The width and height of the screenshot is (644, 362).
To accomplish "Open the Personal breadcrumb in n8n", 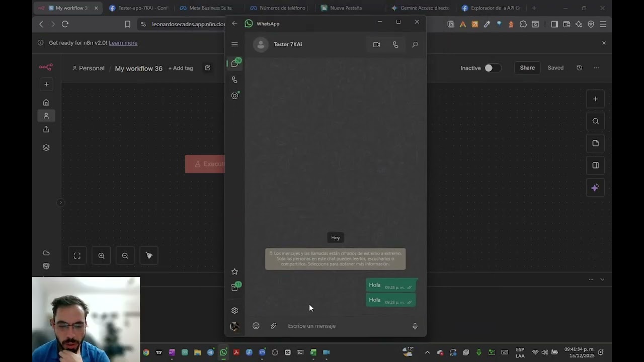I will pos(89,68).
